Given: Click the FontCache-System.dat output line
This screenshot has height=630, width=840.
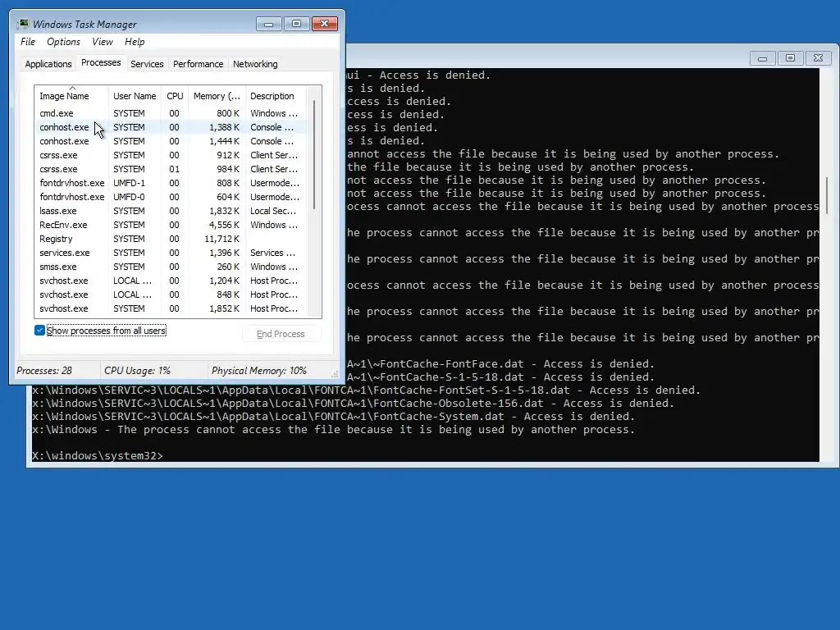Looking at the screenshot, I should pyautogui.click(x=333, y=416).
